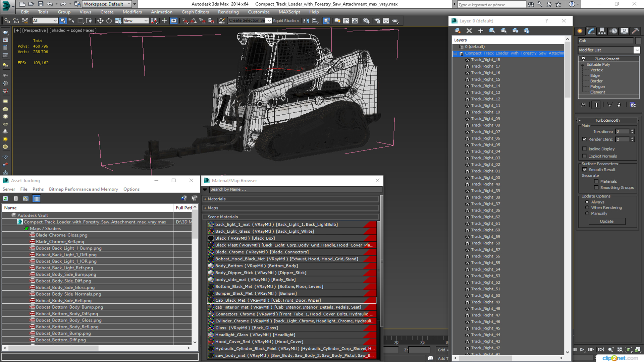Click the Render Production teapot icon
The width and height of the screenshot is (644, 362).
395,21
